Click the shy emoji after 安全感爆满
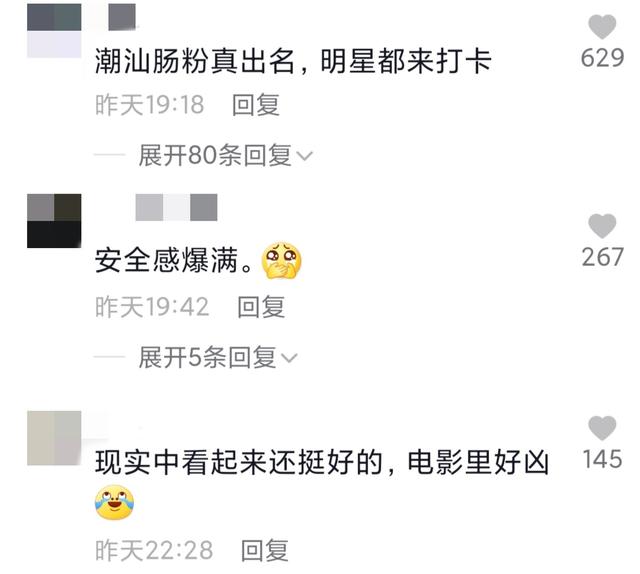 click(x=282, y=260)
